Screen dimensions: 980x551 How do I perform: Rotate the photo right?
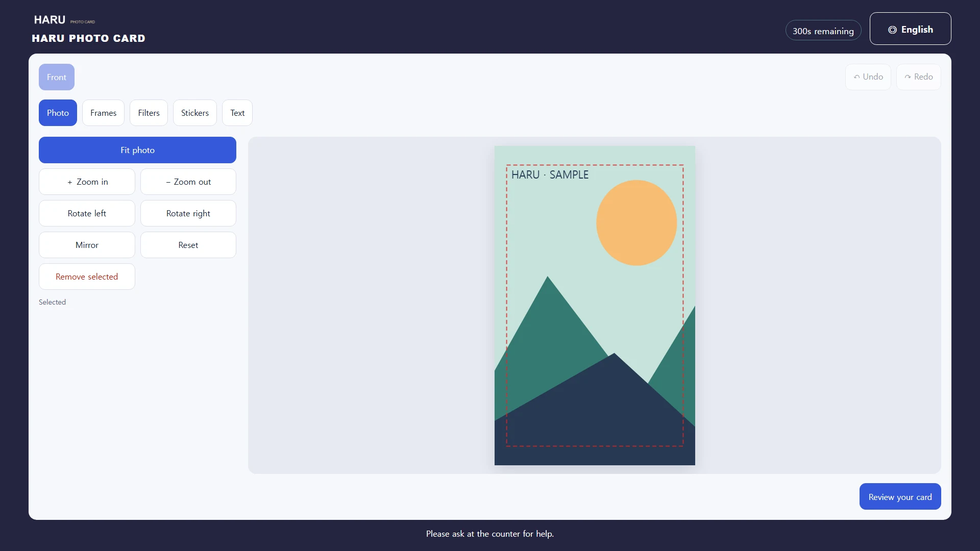click(x=188, y=213)
